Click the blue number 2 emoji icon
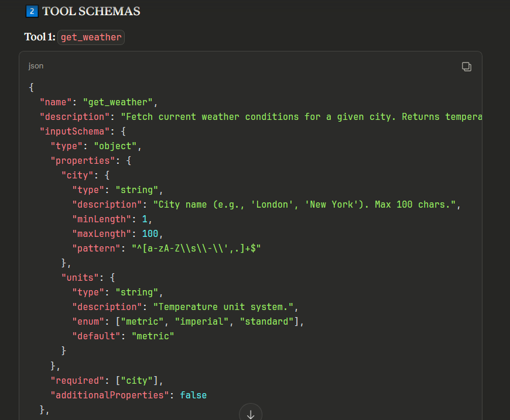Viewport: 510px width, 420px height. click(x=32, y=11)
